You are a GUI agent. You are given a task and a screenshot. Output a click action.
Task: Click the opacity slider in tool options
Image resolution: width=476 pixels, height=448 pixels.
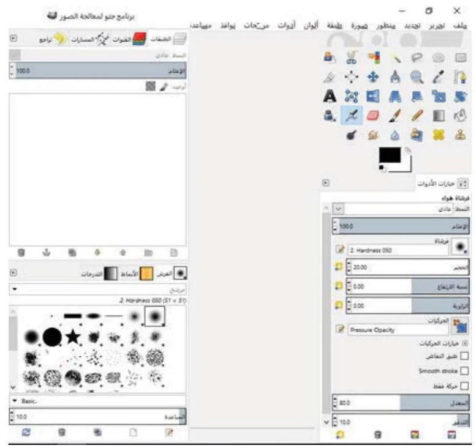[401, 226]
